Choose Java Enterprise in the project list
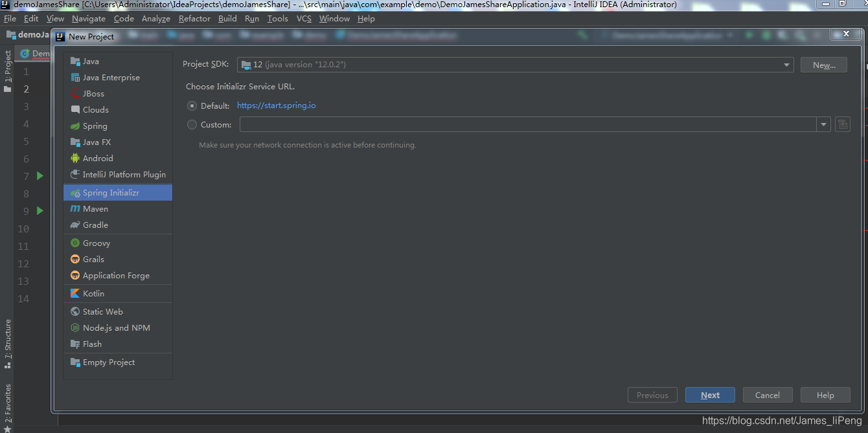Screen dimensions: 868x433 118,78
